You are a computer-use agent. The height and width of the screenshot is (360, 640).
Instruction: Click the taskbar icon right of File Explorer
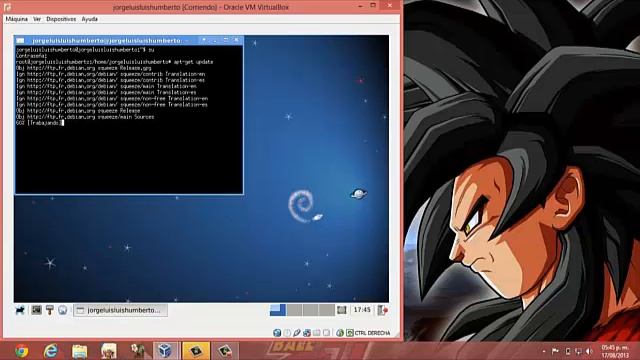109,351
